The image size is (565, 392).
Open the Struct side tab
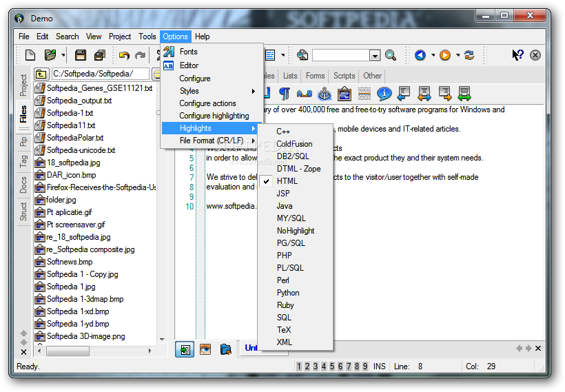pos(23,211)
